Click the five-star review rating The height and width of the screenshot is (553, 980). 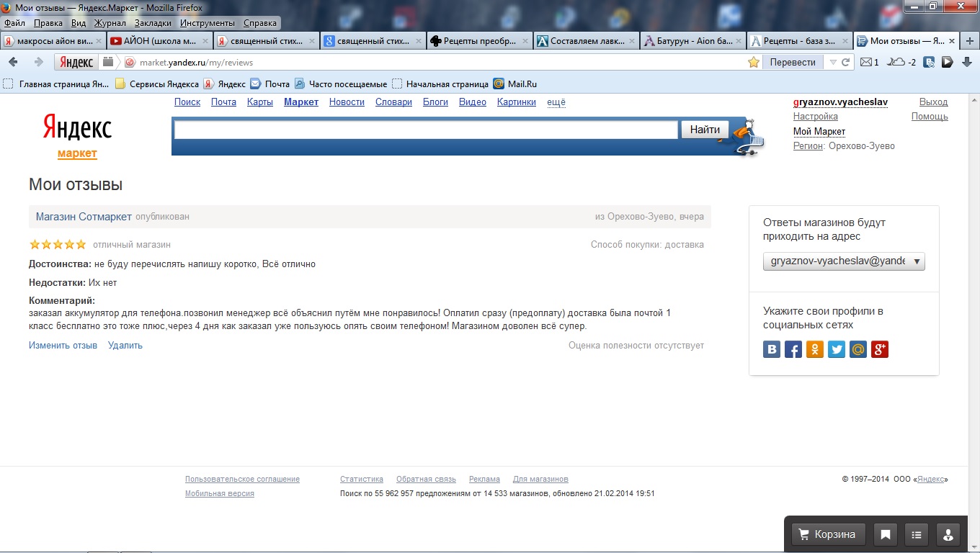click(58, 245)
